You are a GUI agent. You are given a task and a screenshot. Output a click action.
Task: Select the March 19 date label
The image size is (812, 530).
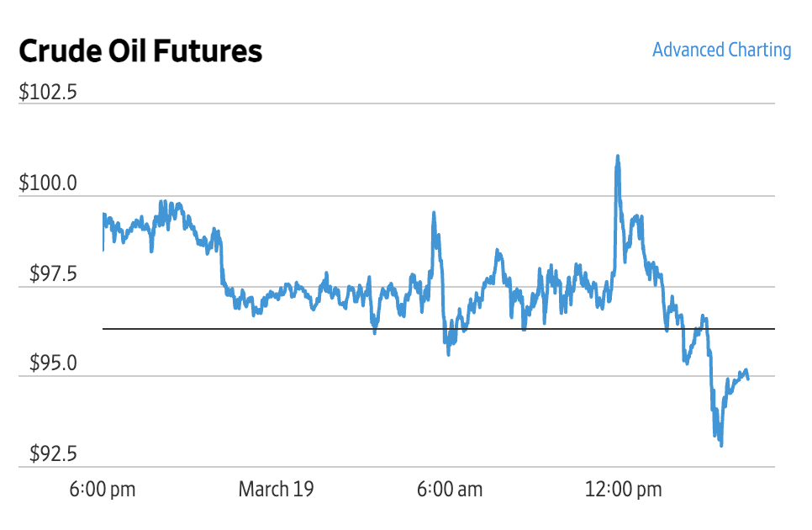276,489
